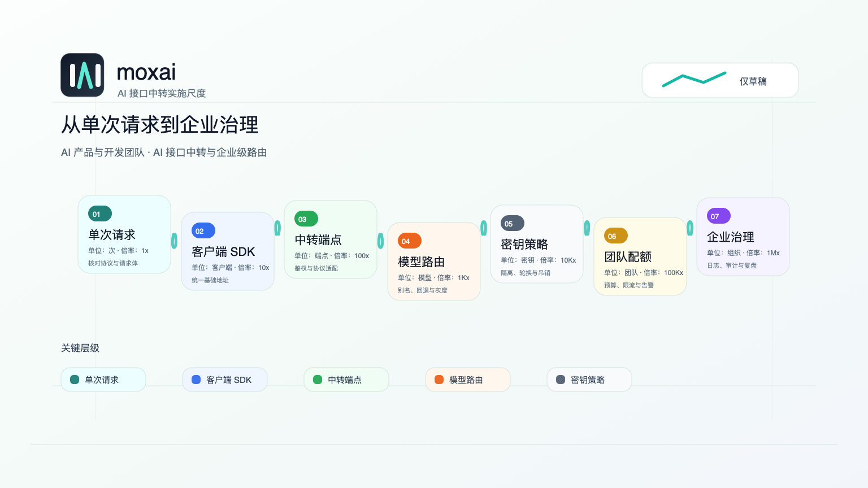Click the teal trend line sparkline icon

[694, 80]
